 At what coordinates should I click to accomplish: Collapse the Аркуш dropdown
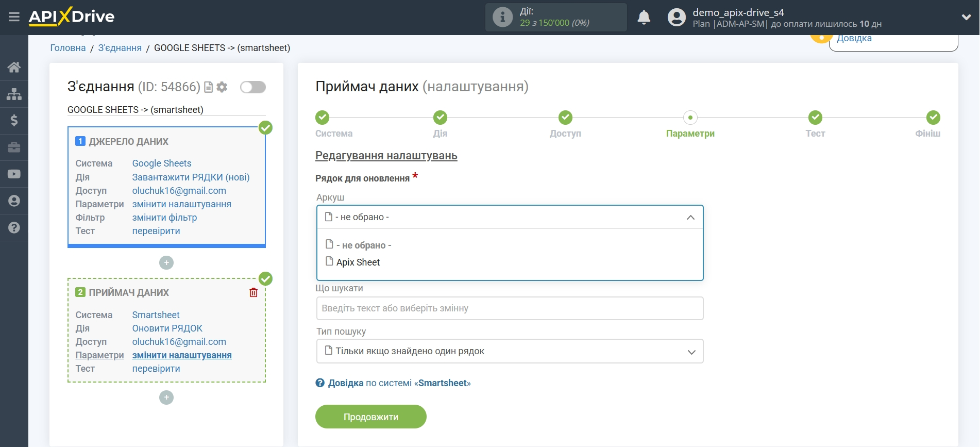(510, 217)
